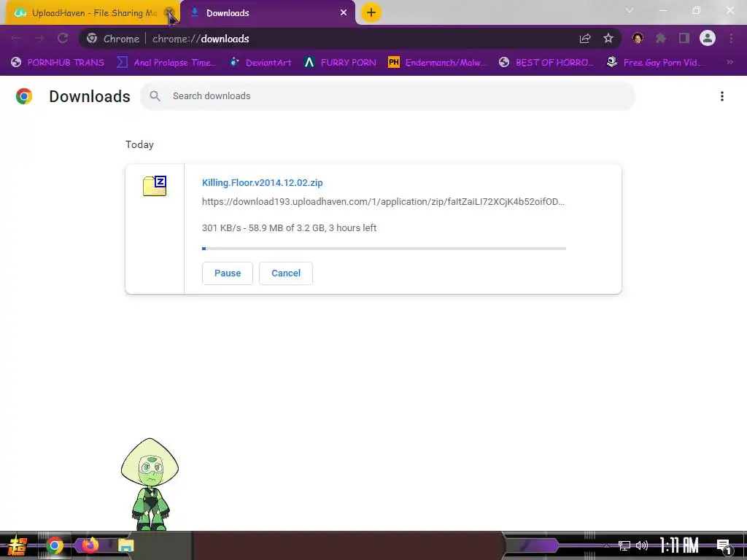The height and width of the screenshot is (560, 747).
Task: Open the profile account icon
Action: [708, 38]
